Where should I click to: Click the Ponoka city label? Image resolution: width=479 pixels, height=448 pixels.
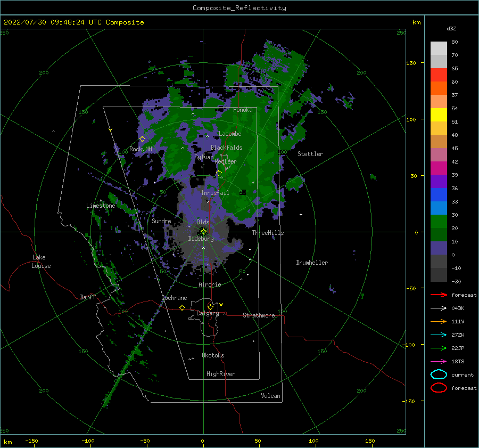tap(243, 110)
